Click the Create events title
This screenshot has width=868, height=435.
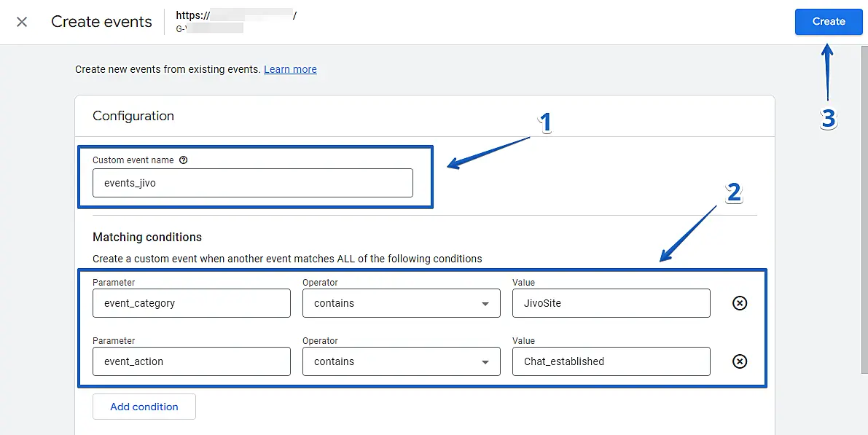click(101, 22)
